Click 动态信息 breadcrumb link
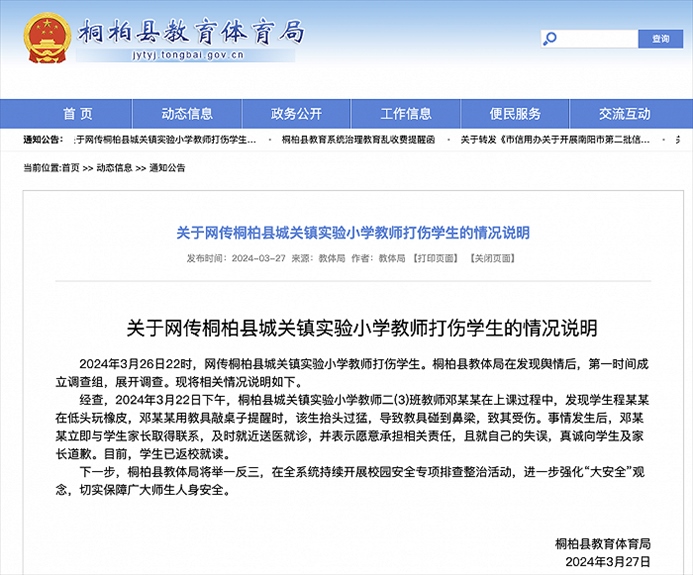Screen dimensions: 693x575 point(115,168)
